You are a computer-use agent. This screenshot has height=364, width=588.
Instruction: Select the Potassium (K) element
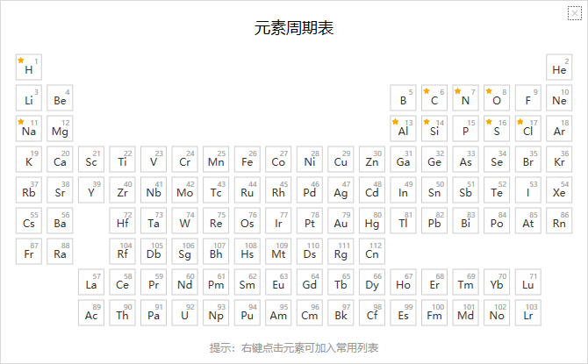click(29, 160)
